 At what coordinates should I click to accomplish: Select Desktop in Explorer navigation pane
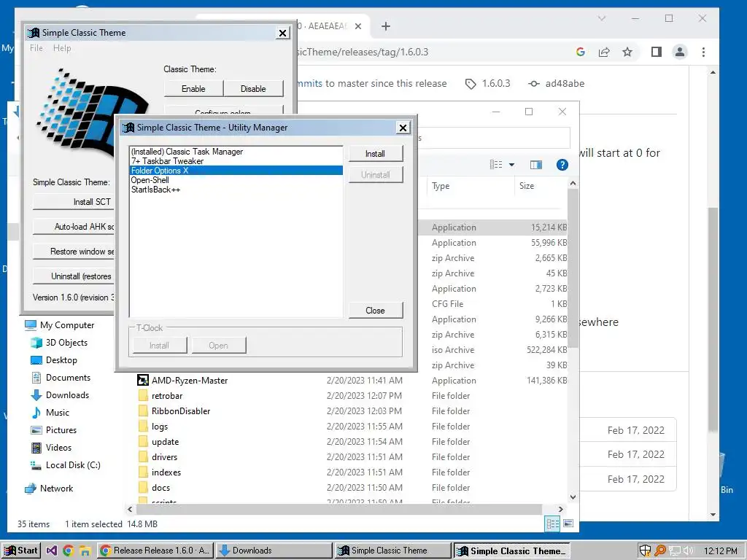61,360
